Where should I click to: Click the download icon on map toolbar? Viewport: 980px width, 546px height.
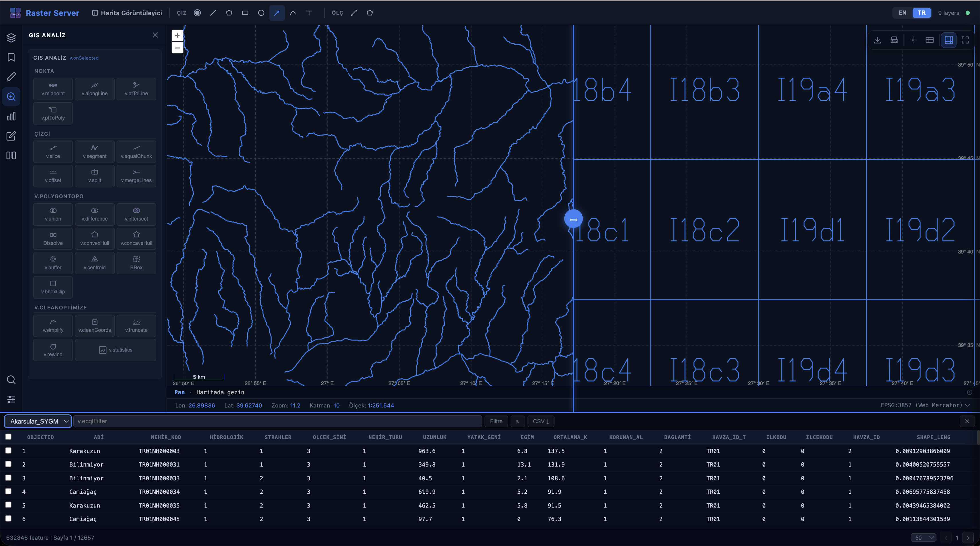pos(877,40)
